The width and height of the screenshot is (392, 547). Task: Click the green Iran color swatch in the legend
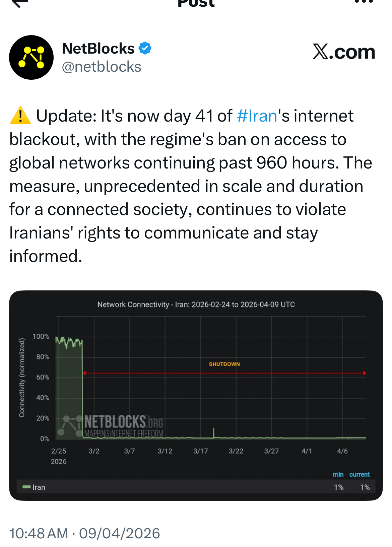(x=26, y=487)
